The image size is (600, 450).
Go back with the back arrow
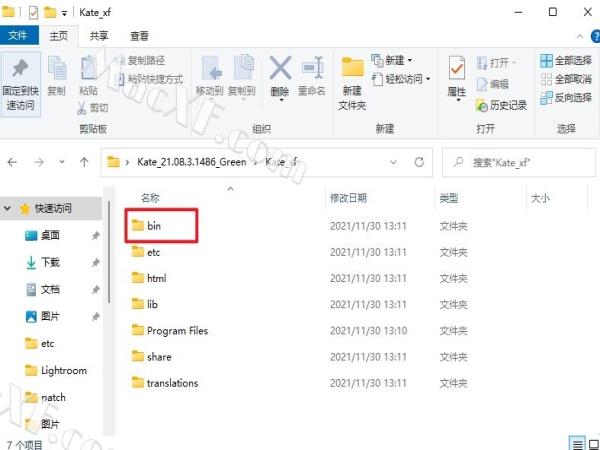[12, 162]
